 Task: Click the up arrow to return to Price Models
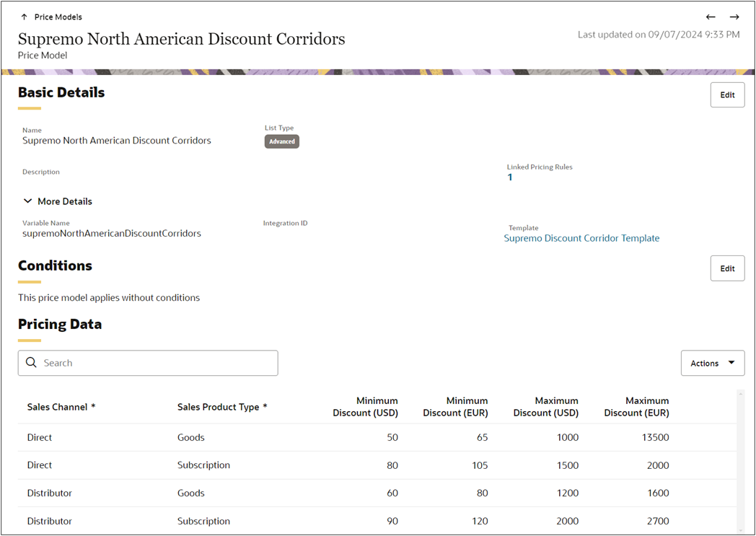click(26, 17)
